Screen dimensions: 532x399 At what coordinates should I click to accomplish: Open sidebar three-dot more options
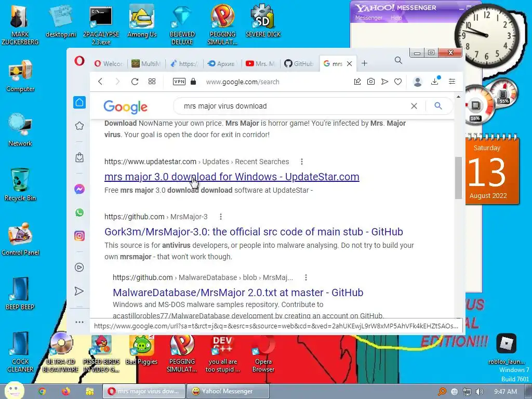[x=79, y=322]
